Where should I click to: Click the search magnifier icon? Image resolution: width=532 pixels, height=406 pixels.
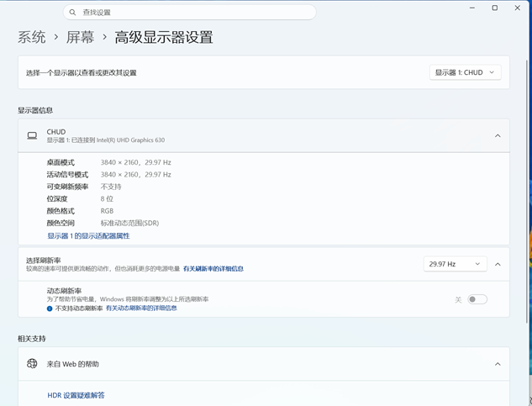click(x=72, y=13)
